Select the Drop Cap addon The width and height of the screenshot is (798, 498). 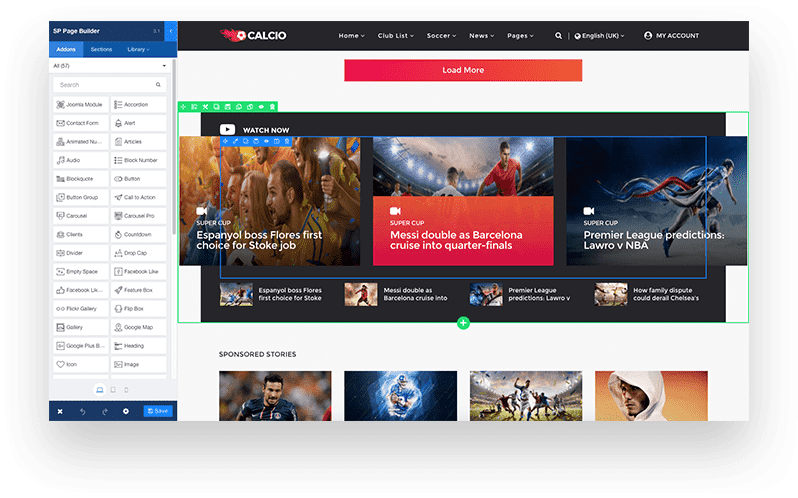point(138,253)
